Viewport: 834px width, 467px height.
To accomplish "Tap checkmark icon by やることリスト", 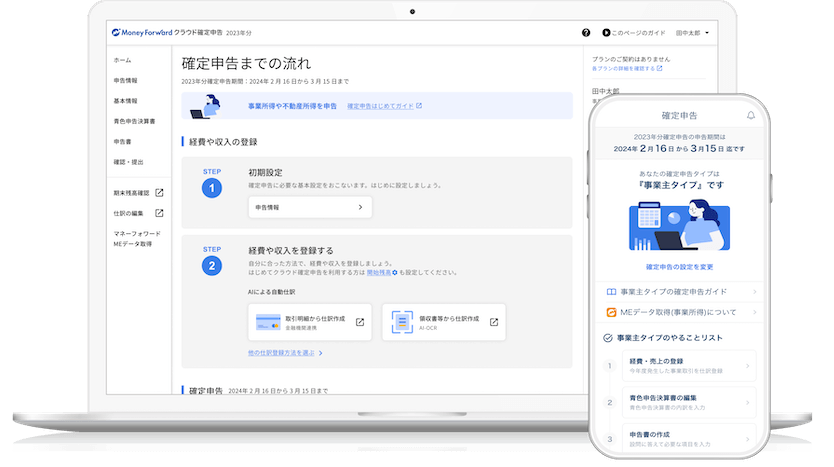I will pos(607,338).
